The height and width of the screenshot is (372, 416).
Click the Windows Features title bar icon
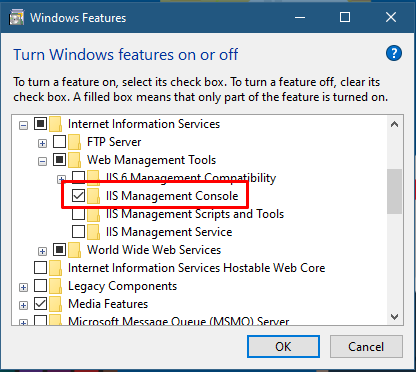(17, 17)
